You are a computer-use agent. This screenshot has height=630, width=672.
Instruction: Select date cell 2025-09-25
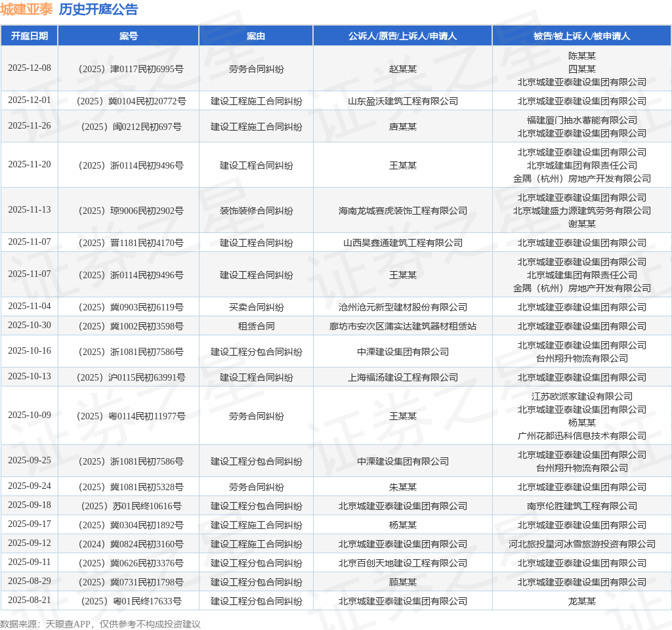(x=29, y=460)
